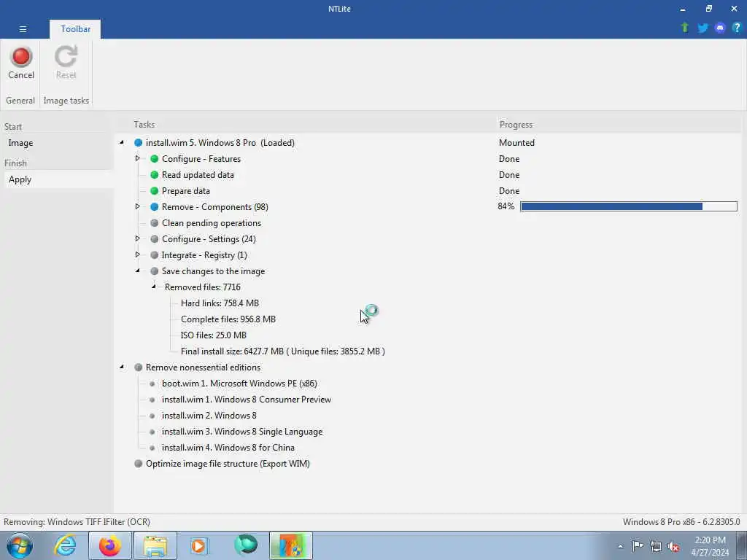This screenshot has width=747, height=560.
Task: Expand Configure - Features node
Action: click(138, 158)
